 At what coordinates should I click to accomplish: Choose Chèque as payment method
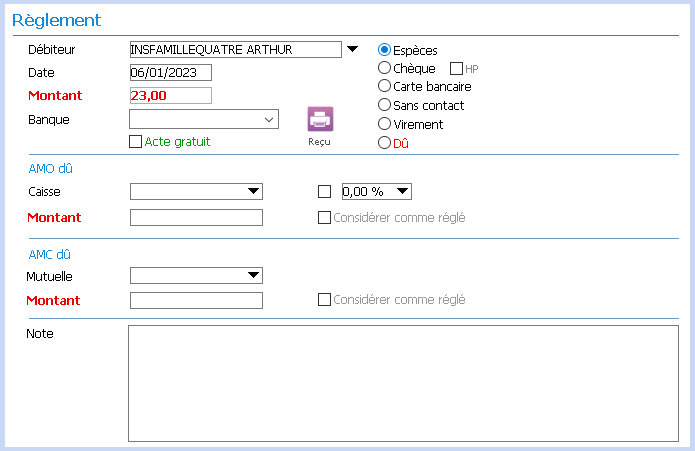(x=384, y=68)
